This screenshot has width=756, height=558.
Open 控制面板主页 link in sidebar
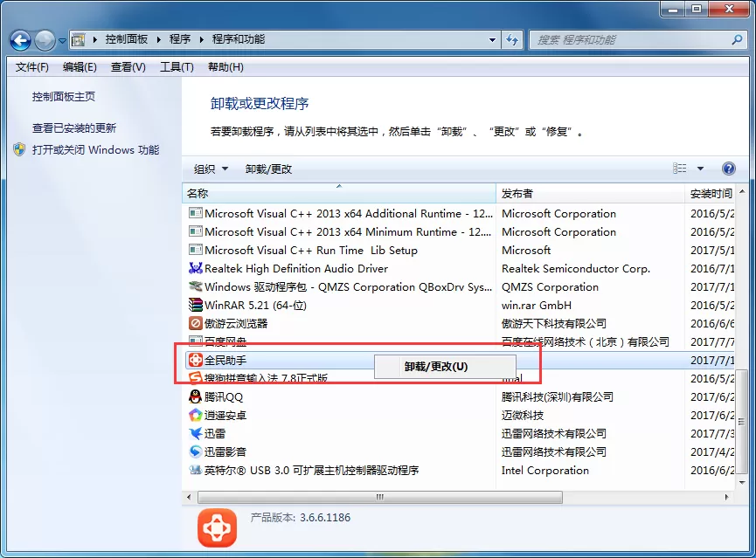[x=64, y=97]
